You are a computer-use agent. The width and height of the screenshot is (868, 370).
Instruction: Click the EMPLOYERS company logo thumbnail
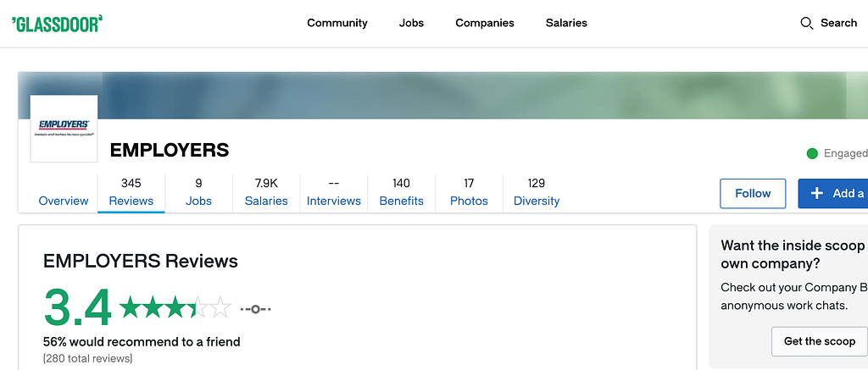click(x=64, y=129)
